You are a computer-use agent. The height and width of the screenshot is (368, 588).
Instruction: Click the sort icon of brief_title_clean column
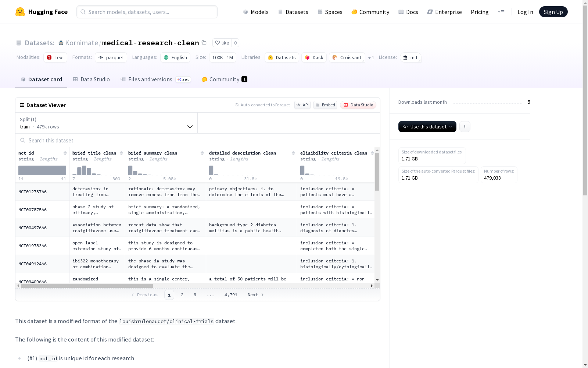point(121,153)
